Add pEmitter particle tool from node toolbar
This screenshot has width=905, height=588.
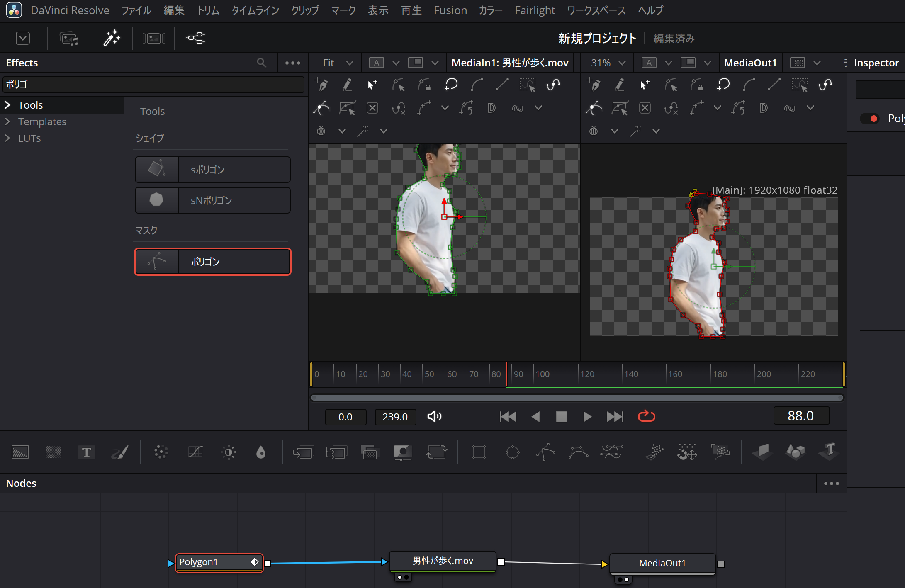coord(654,452)
